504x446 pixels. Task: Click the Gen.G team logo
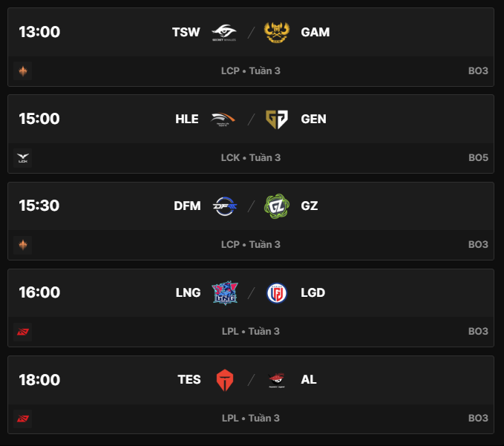click(277, 119)
